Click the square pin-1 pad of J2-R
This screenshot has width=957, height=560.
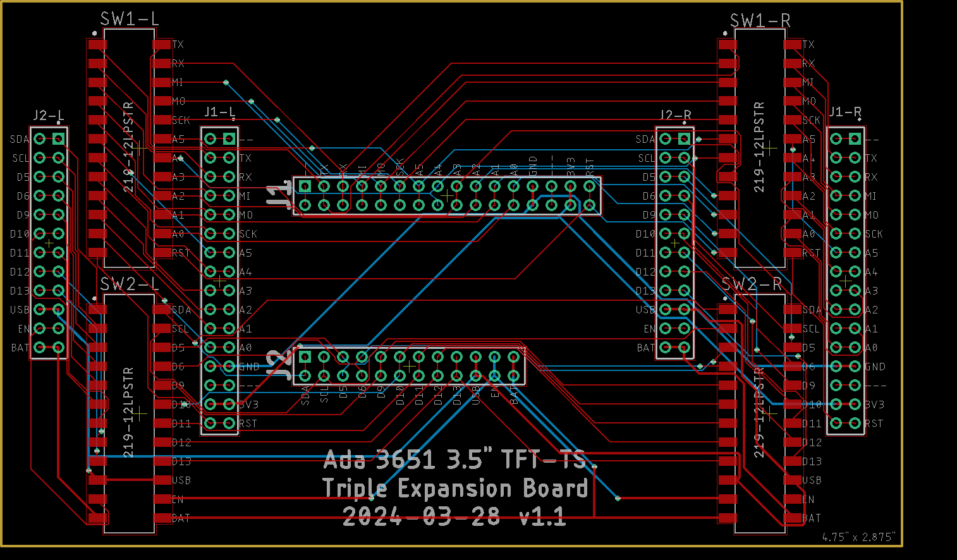point(685,139)
